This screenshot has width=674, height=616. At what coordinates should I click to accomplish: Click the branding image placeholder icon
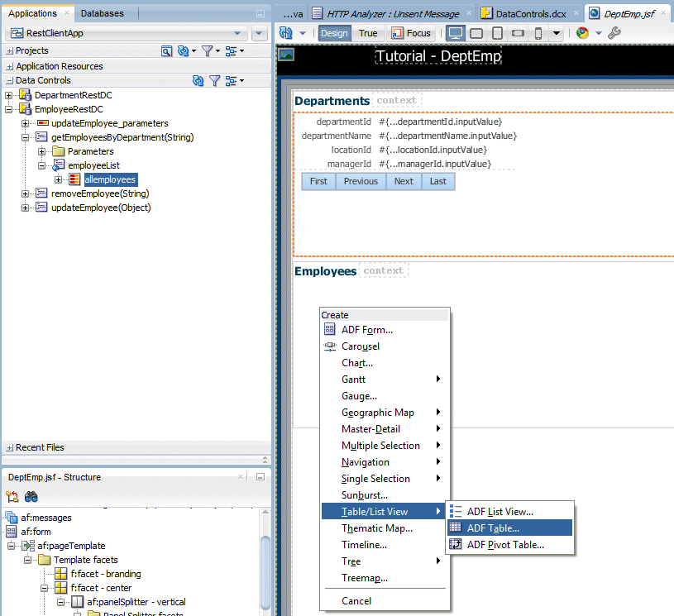coord(286,55)
